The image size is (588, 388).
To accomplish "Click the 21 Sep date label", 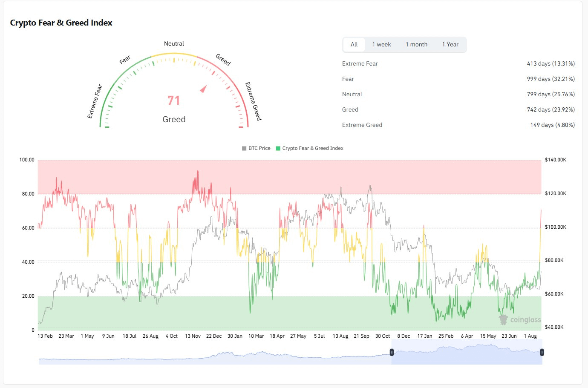I will pyautogui.click(x=361, y=336).
